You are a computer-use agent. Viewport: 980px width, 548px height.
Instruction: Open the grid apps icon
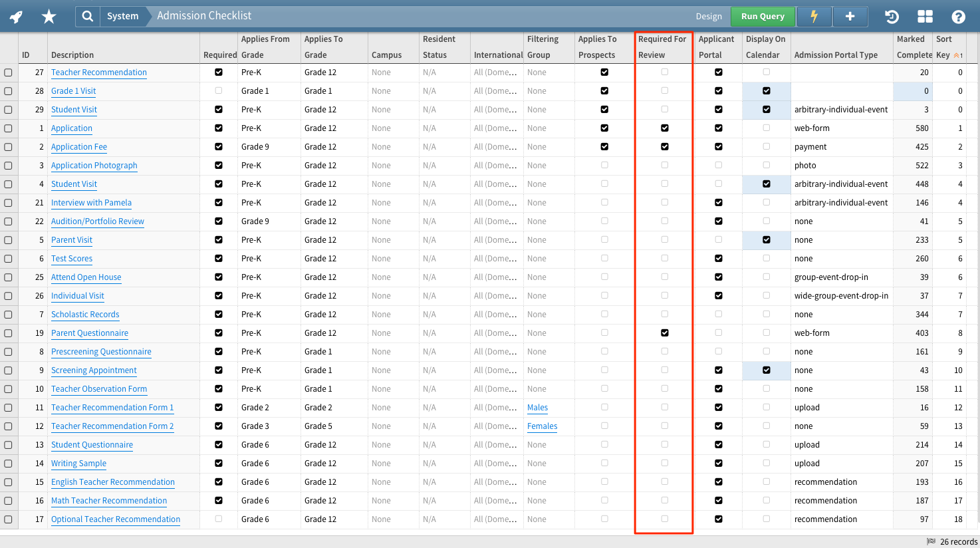point(925,17)
